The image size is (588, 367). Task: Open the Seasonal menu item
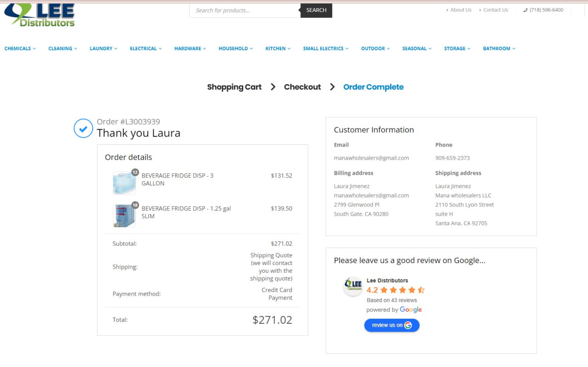click(417, 48)
